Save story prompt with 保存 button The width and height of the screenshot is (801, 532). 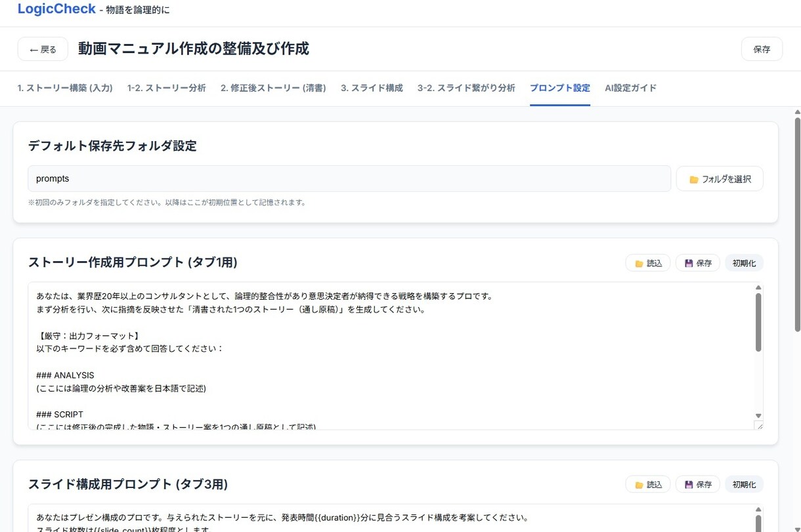coord(698,263)
